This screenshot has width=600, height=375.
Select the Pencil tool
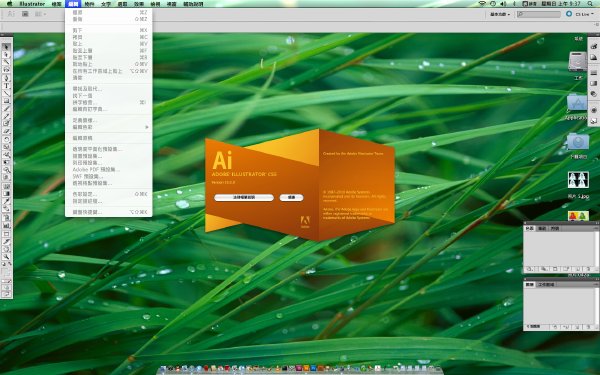[6, 116]
